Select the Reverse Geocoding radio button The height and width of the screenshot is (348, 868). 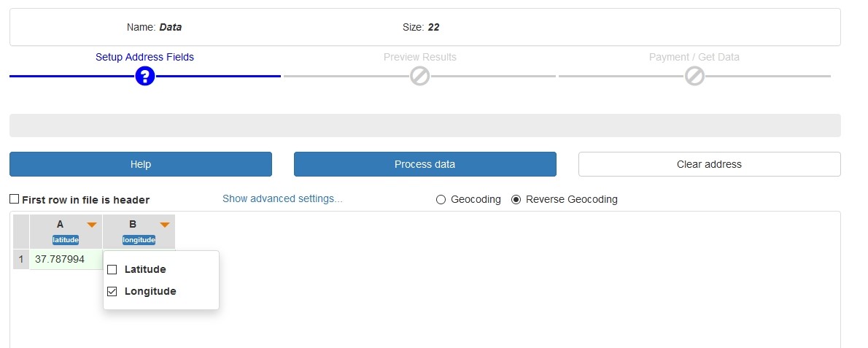point(516,200)
